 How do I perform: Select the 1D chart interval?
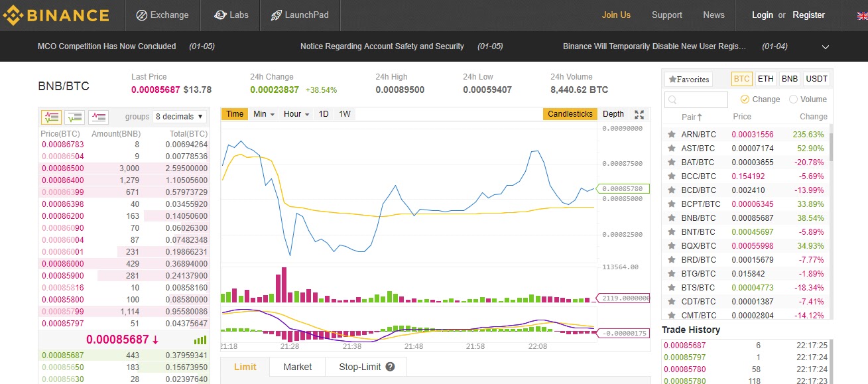coord(324,114)
